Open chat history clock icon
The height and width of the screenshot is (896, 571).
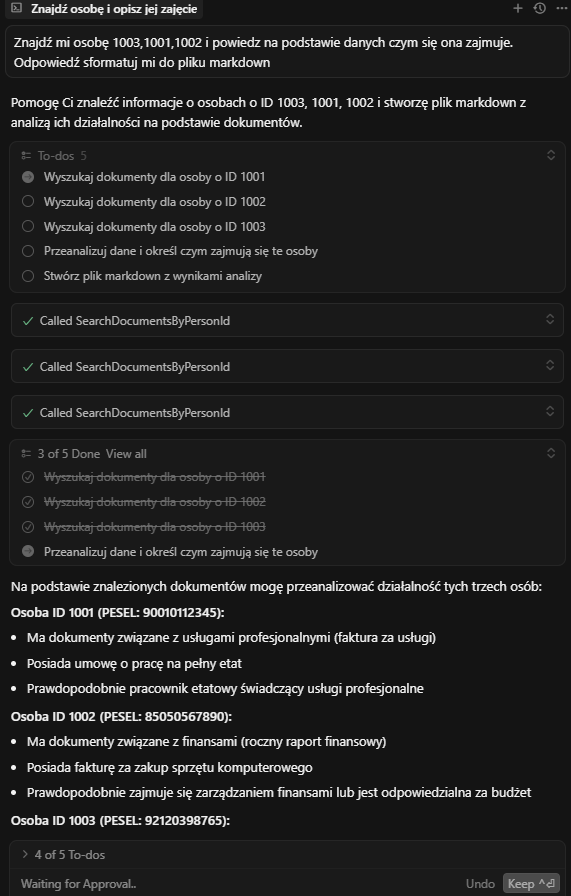tap(540, 9)
